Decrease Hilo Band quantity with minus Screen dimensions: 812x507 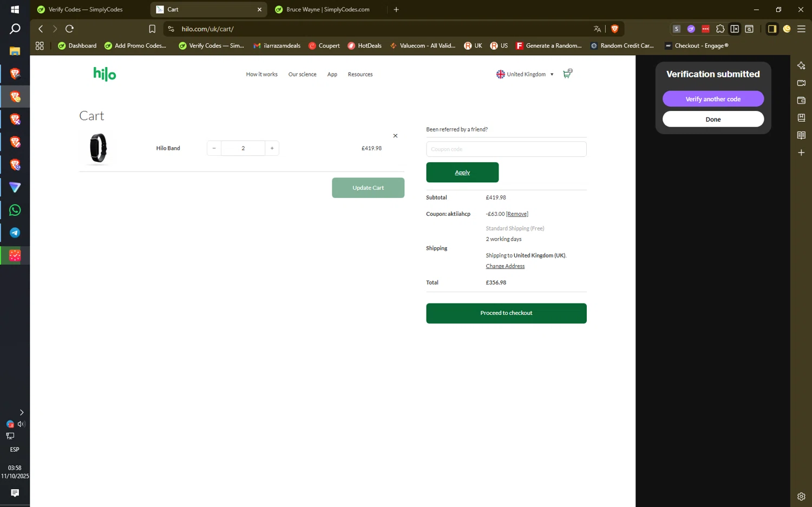[x=214, y=148]
